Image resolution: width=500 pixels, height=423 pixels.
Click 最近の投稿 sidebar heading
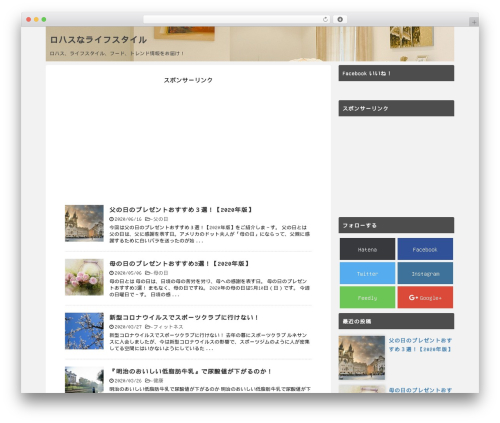coord(396,321)
